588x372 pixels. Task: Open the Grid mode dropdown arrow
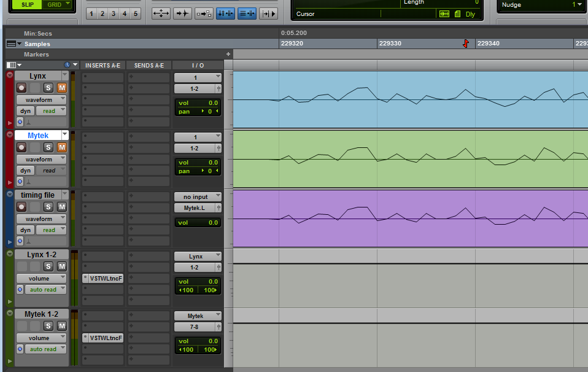coord(68,4)
